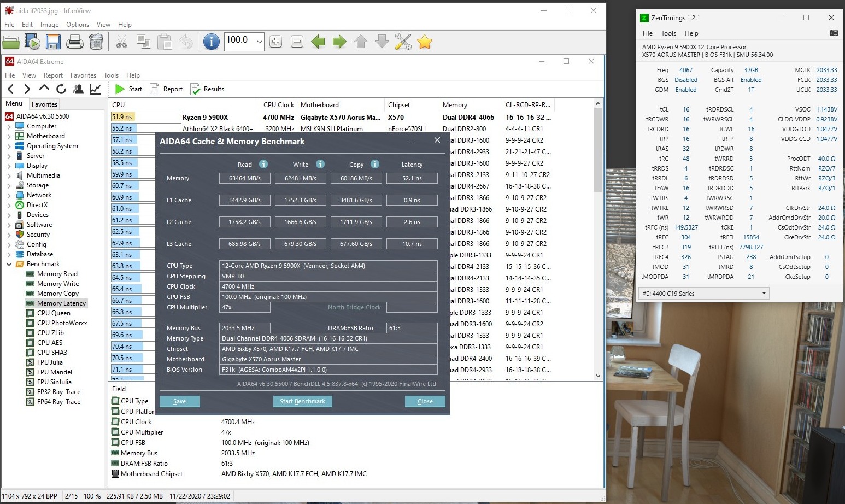Click Start Benchmark in the dialog
This screenshot has height=504, width=845.
pos(302,401)
